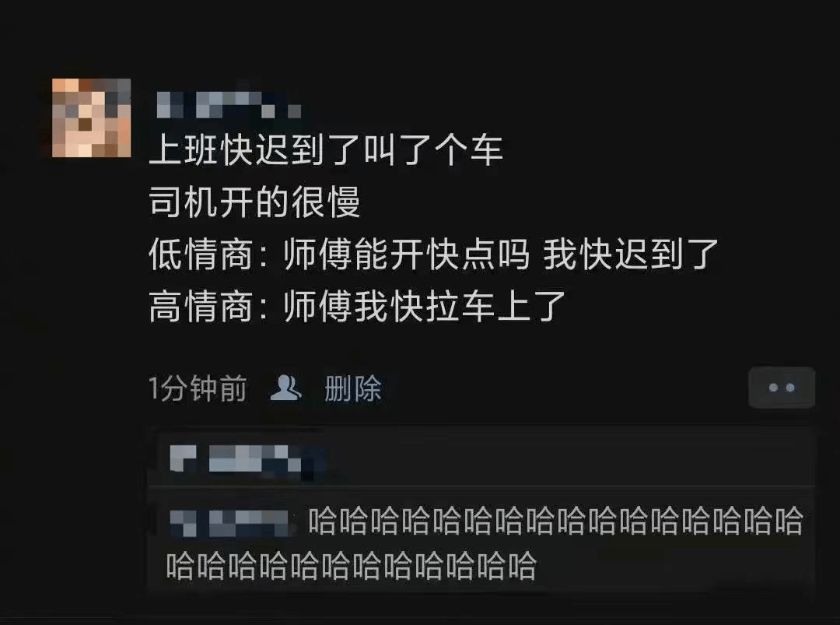Open the poster's blurred username above post

tap(229, 105)
